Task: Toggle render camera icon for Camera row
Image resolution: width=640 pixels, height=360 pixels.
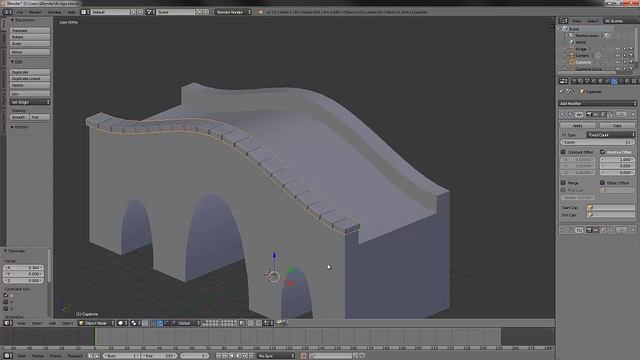Action: 631,56
